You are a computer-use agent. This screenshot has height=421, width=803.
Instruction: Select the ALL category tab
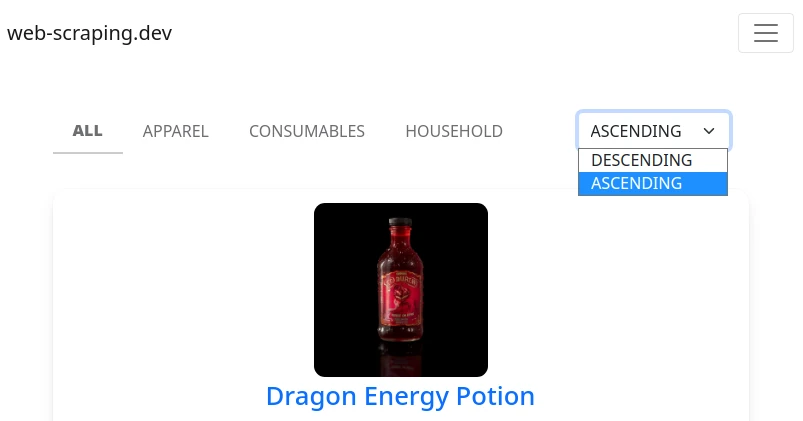click(x=88, y=131)
